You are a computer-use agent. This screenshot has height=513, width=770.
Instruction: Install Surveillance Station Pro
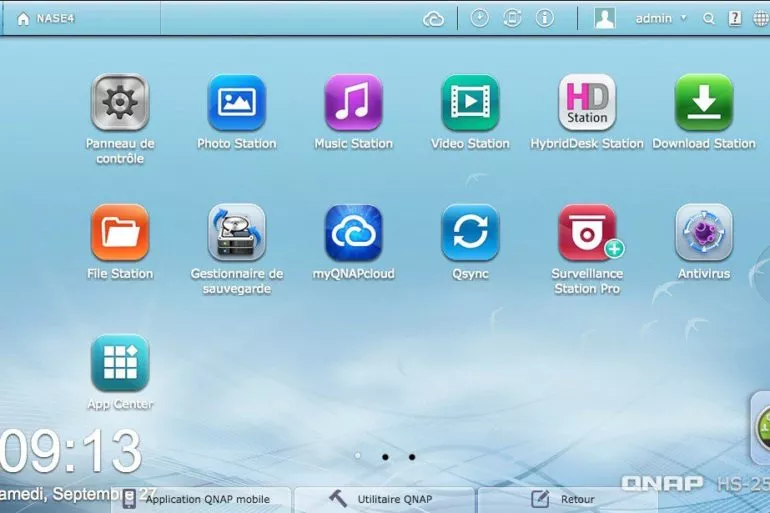click(x=587, y=233)
